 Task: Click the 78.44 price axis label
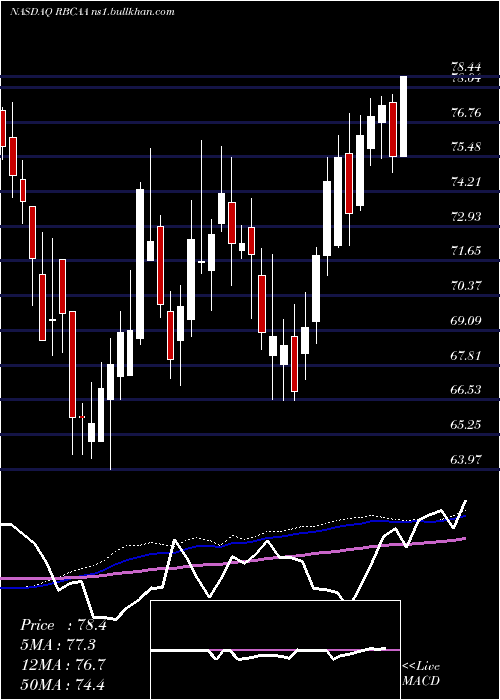466,67
